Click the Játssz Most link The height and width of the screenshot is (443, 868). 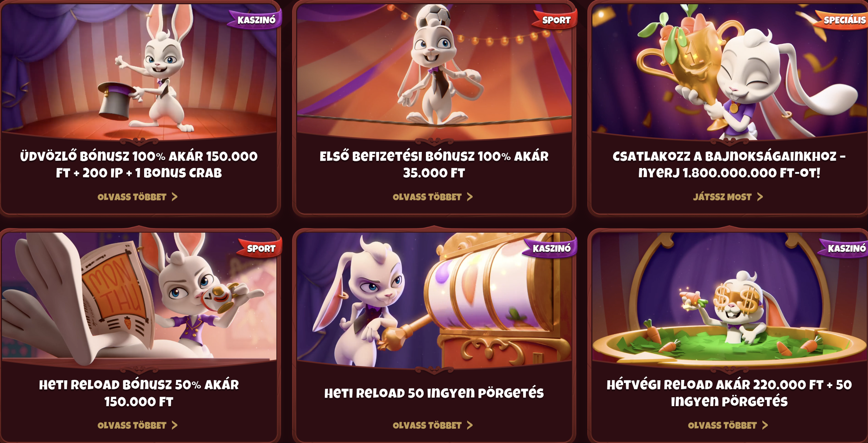(x=728, y=197)
